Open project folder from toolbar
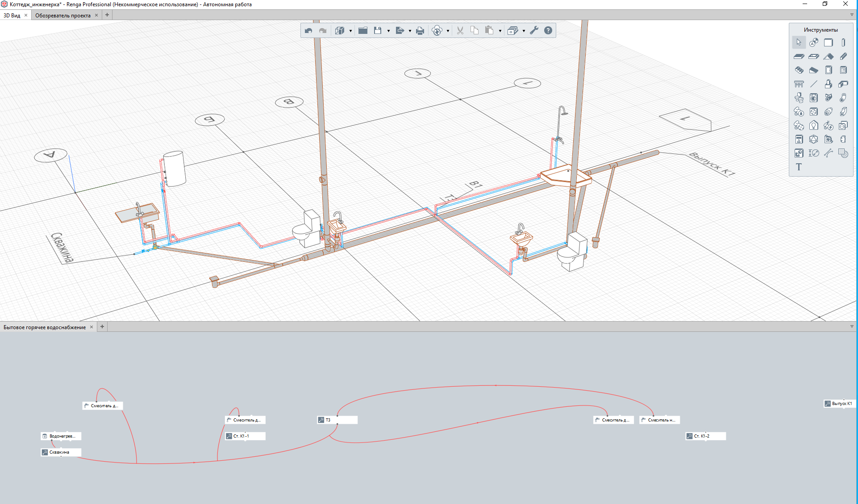The width and height of the screenshot is (858, 504). [363, 31]
